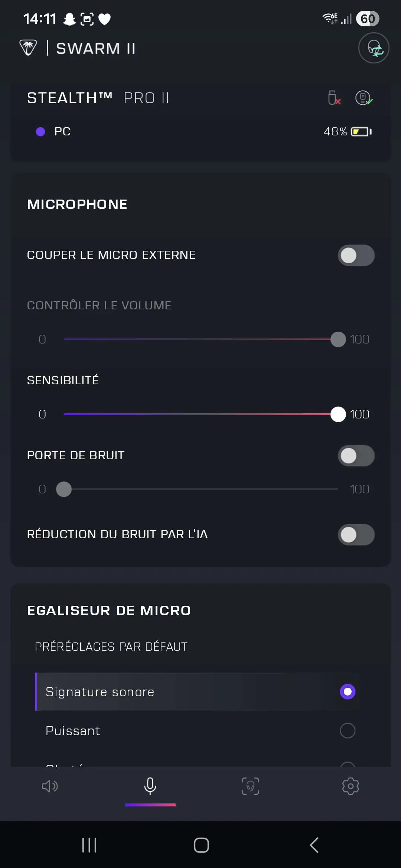Choose the Puissant preset radio button
The image size is (401, 868).
point(348,731)
